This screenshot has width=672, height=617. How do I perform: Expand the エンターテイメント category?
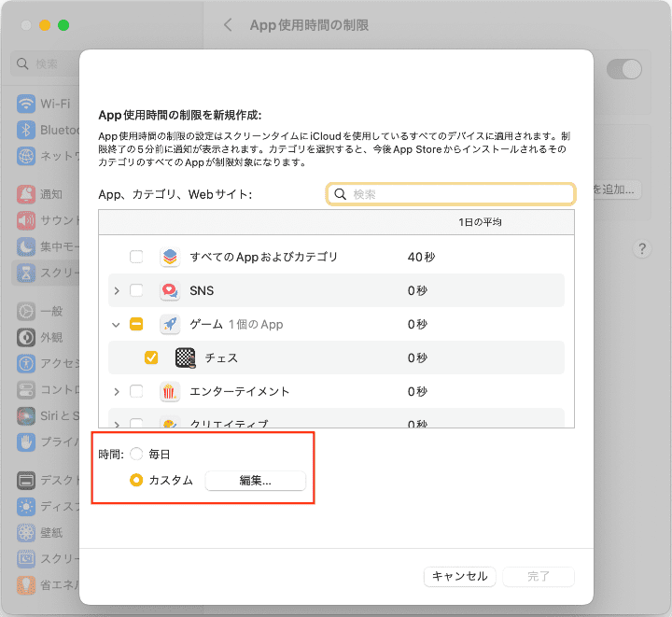pyautogui.click(x=117, y=391)
